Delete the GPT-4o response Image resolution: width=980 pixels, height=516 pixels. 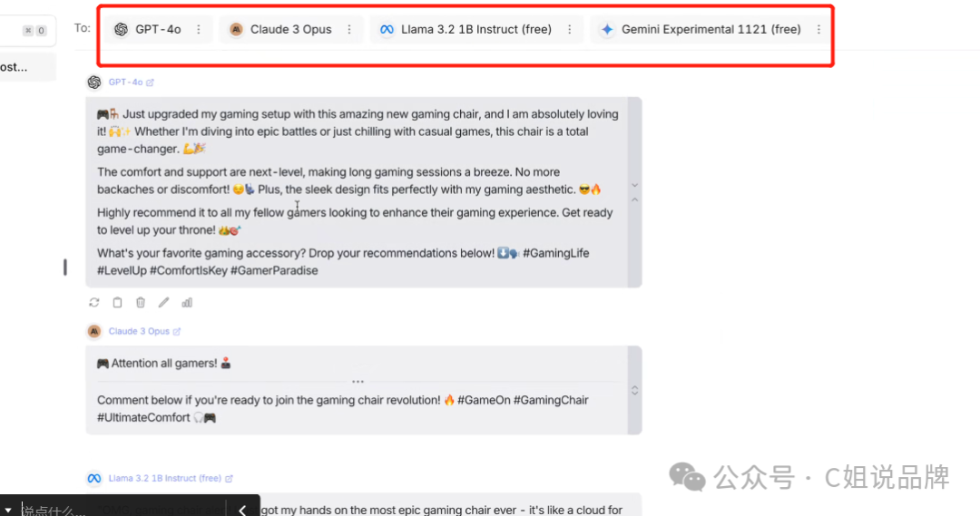click(x=141, y=302)
